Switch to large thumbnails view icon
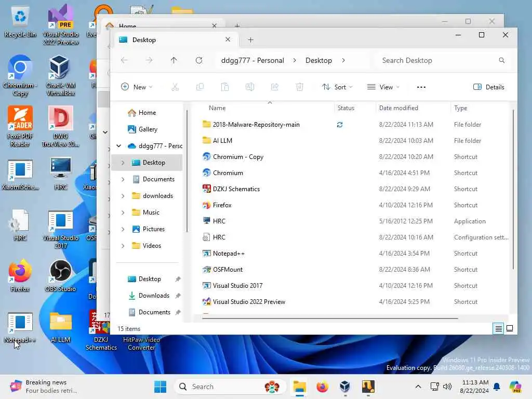Viewport: 532px width, 399px height. tap(510, 328)
